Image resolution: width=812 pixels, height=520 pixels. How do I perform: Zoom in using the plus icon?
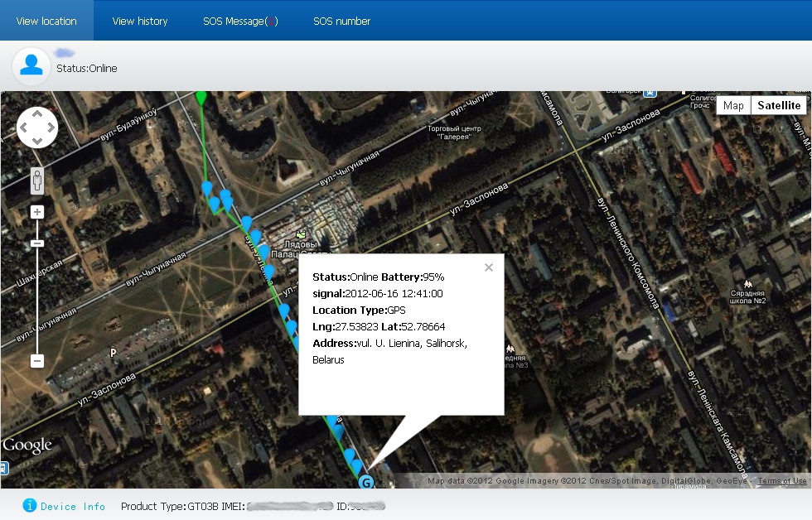point(36,211)
